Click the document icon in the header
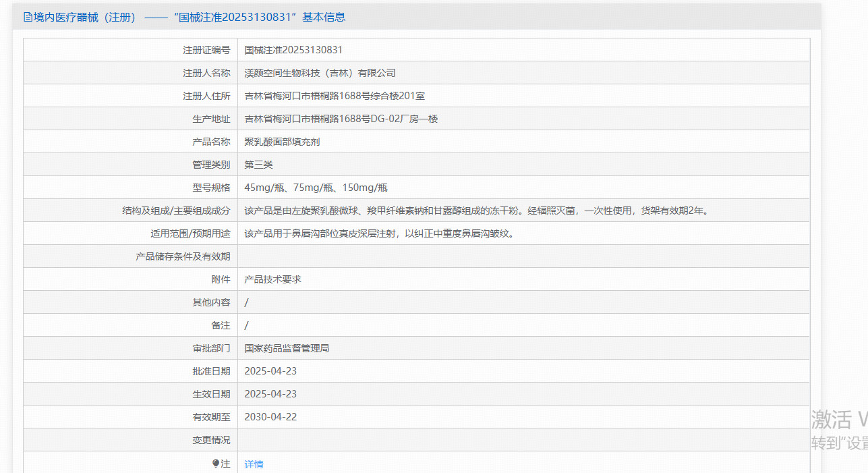The image size is (868, 473). tap(28, 18)
